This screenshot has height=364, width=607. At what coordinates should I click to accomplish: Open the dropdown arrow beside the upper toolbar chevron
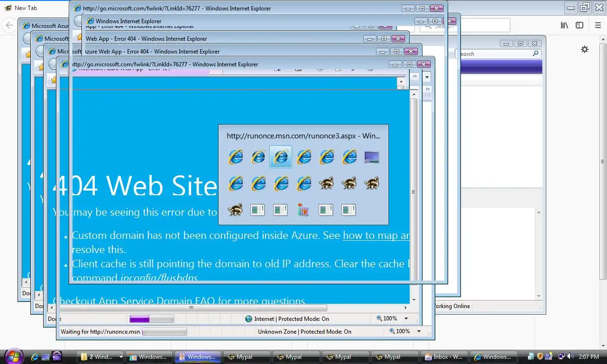click(427, 77)
